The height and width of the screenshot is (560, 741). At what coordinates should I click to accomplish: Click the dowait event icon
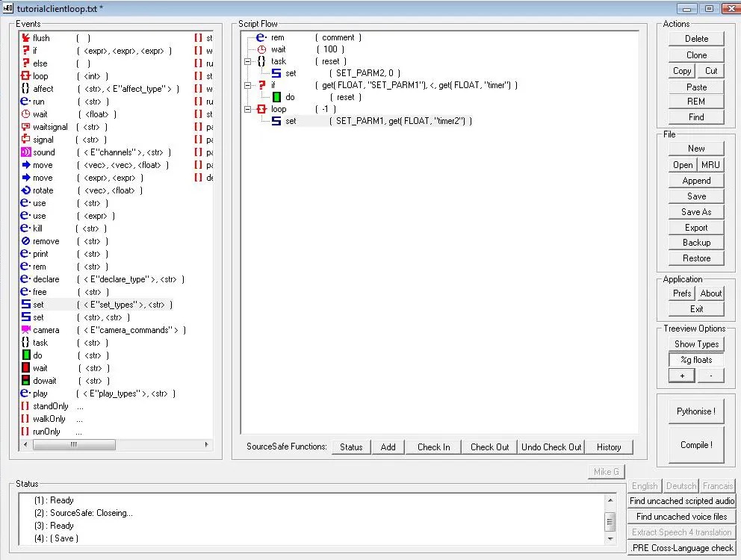(26, 380)
